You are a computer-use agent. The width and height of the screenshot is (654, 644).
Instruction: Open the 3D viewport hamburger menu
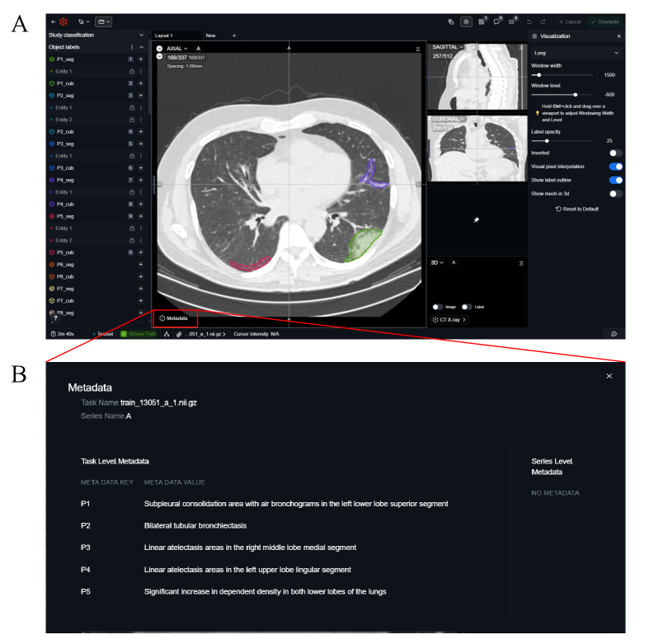click(521, 263)
